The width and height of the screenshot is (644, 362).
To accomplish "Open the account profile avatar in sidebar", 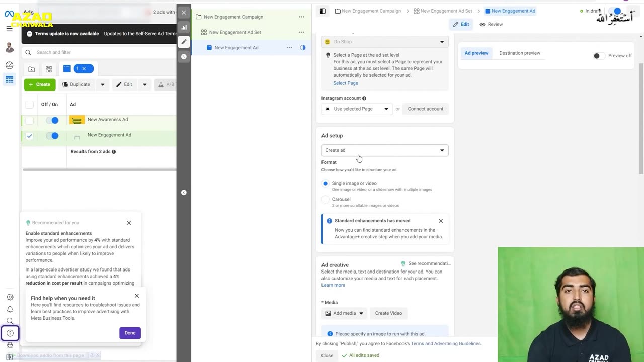I will tap(10, 48).
